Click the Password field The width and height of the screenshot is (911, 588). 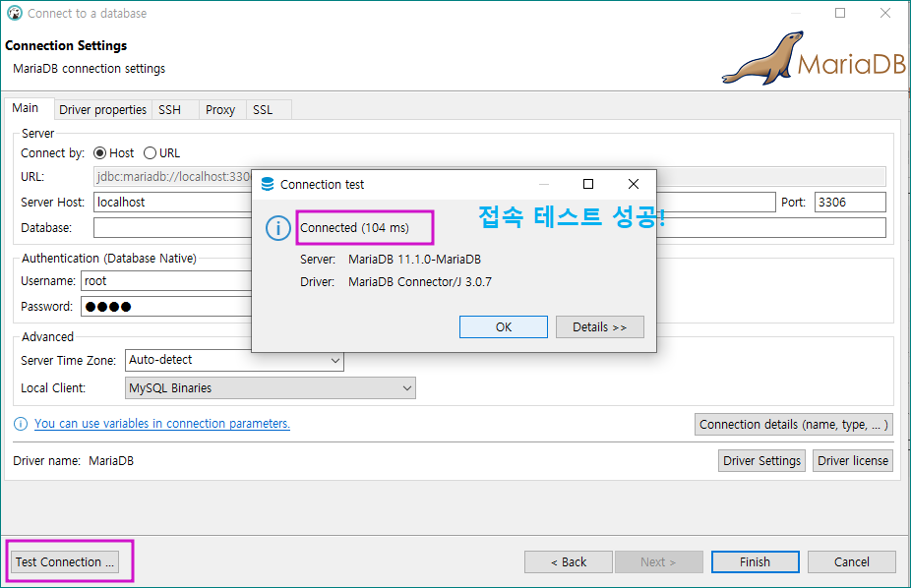click(166, 307)
